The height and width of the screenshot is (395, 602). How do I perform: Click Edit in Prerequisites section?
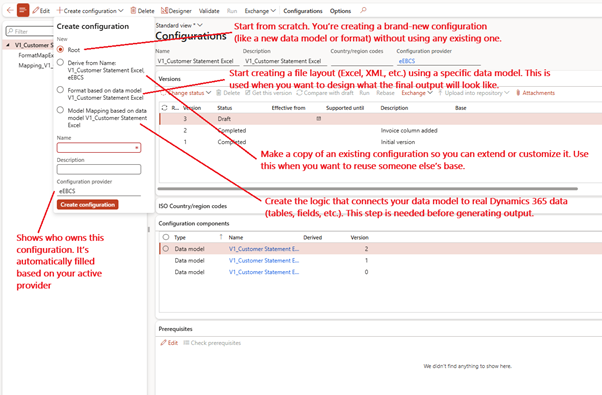tap(169, 343)
